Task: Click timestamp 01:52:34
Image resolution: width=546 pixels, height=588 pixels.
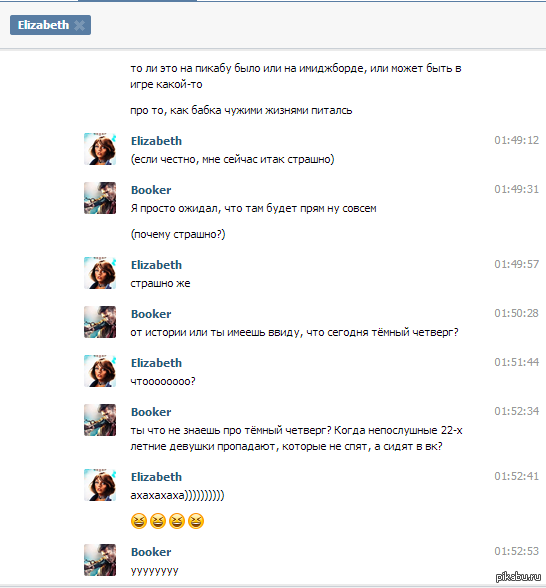Action: pos(516,411)
